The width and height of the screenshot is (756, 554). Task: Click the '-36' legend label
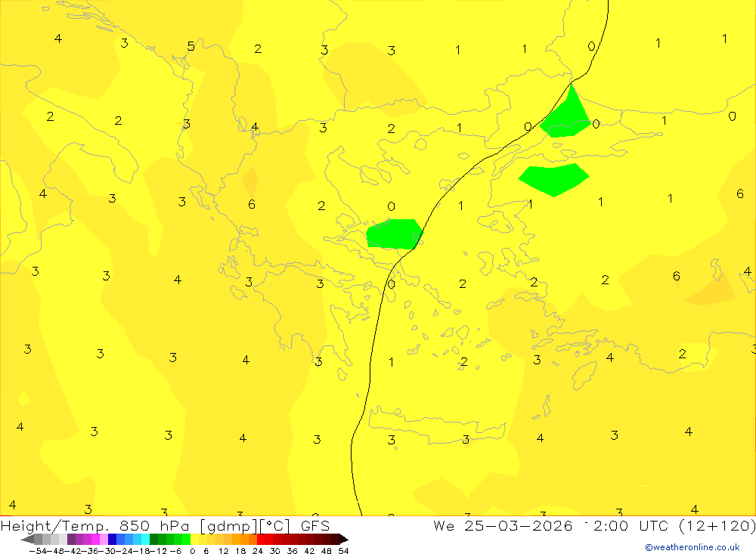click(90, 551)
